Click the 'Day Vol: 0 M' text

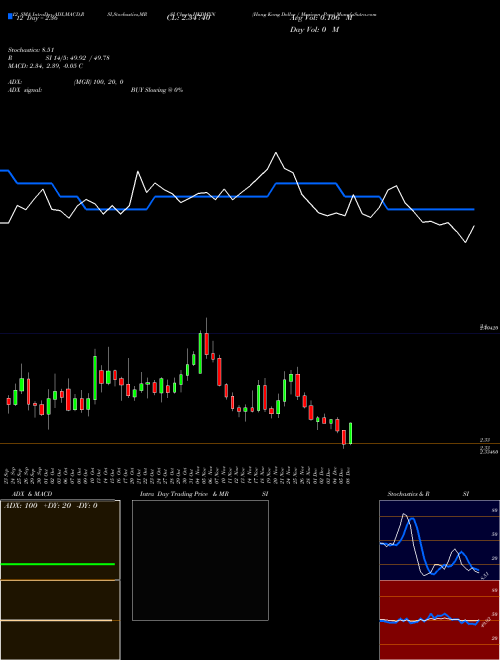[314, 30]
